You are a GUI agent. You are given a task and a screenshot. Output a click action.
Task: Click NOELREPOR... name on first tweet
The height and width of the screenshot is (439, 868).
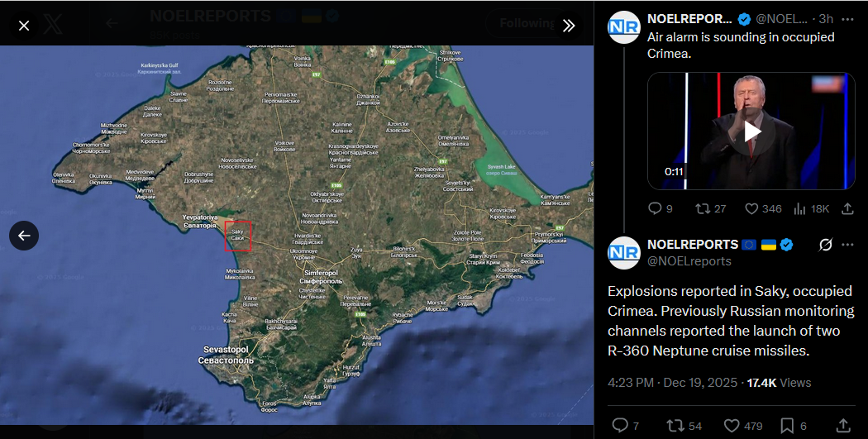pyautogui.click(x=689, y=19)
